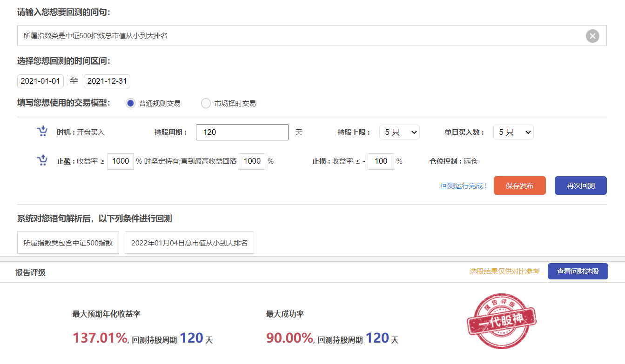The height and width of the screenshot is (364, 625).
Task: Click the buy cart icon beside 时机
Action: pos(42,132)
